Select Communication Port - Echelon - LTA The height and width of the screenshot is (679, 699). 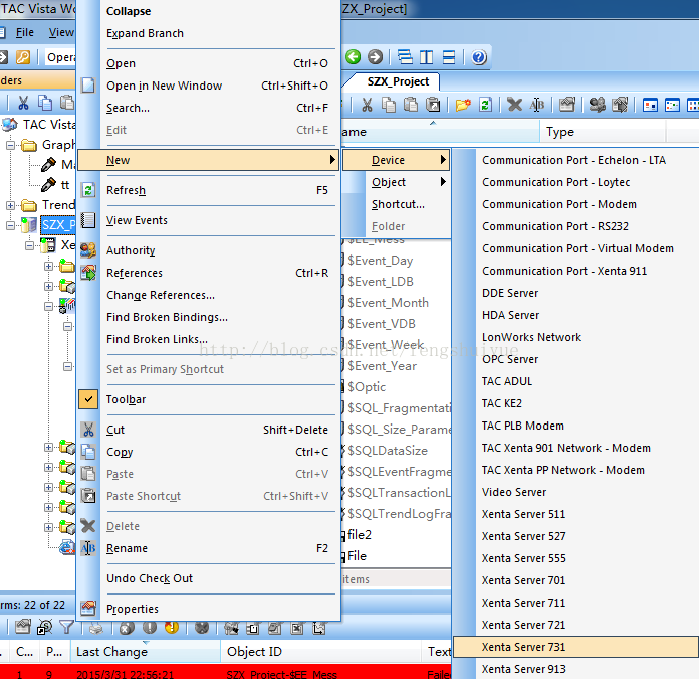tap(574, 160)
